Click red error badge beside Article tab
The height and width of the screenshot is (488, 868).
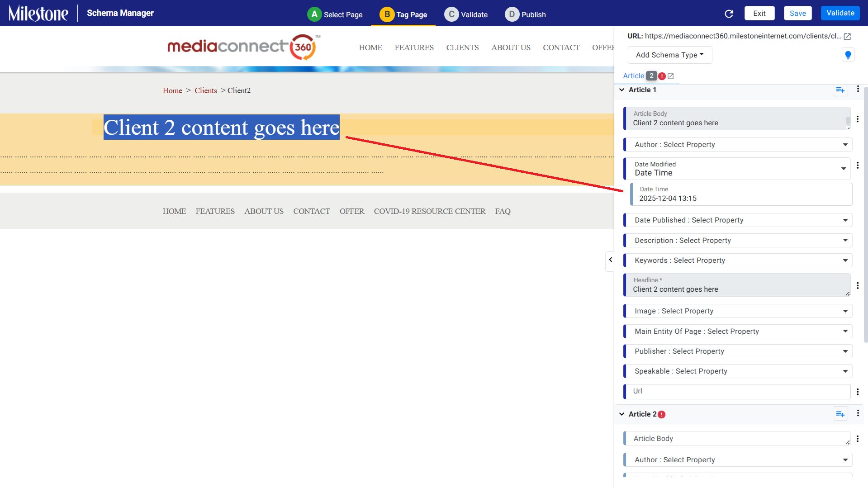click(662, 76)
